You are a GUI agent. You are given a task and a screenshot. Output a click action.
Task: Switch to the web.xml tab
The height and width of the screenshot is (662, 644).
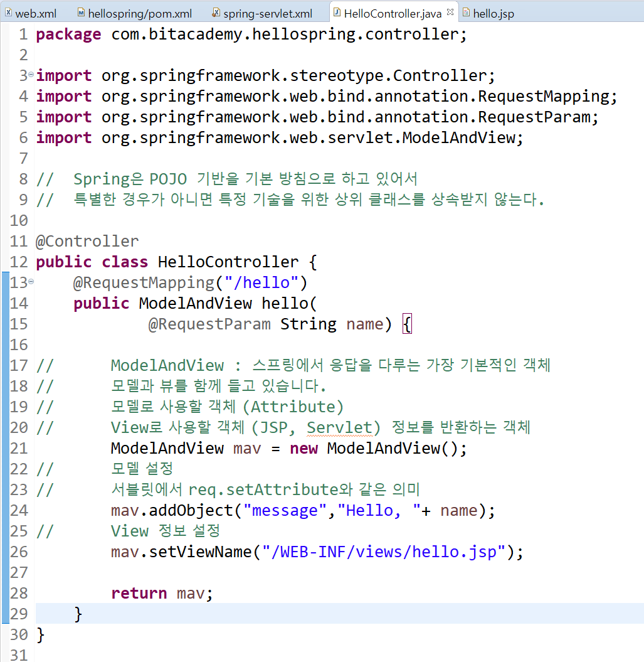point(31,13)
